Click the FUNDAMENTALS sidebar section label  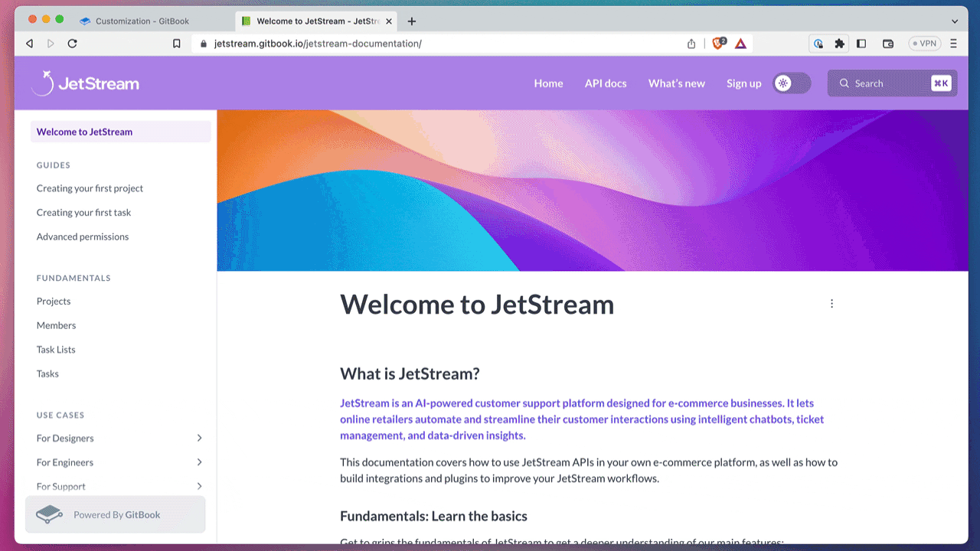point(73,278)
